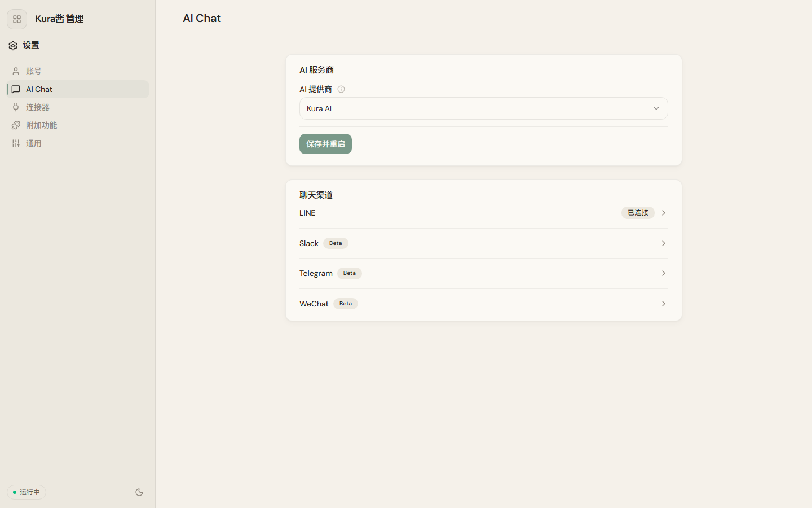Expand WeChat channel with its chevron

click(664, 304)
